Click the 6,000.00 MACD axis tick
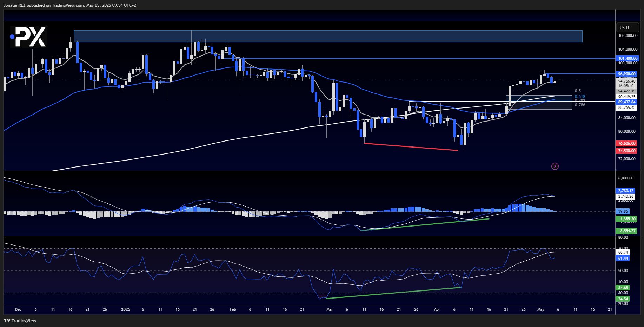This screenshot has width=644, height=327. 626,178
